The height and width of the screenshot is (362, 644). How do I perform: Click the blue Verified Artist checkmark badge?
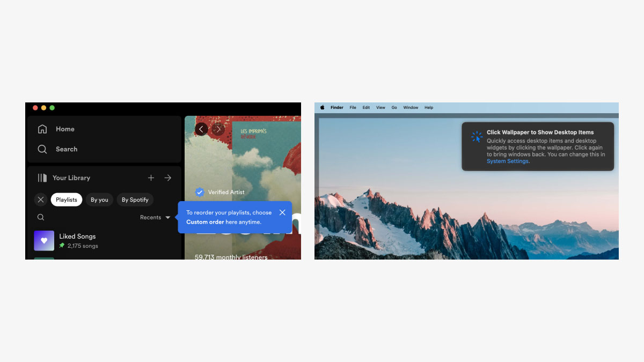[200, 192]
